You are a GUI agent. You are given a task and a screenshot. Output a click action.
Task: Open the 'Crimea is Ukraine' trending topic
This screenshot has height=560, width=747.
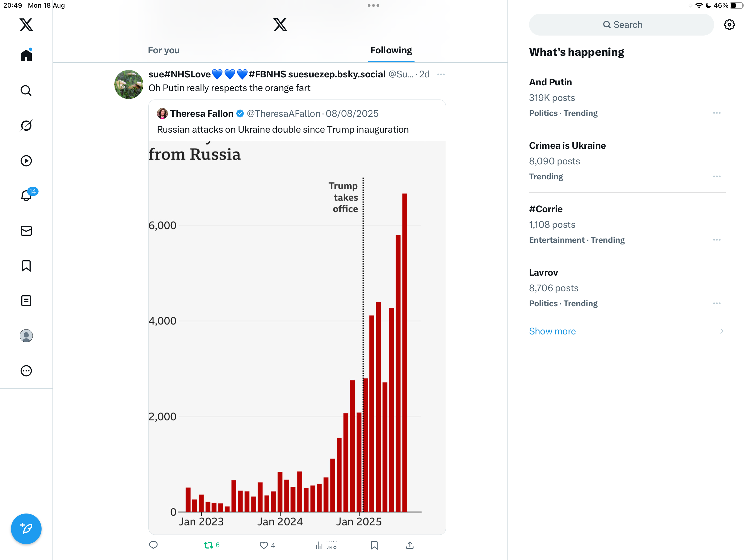pyautogui.click(x=567, y=145)
